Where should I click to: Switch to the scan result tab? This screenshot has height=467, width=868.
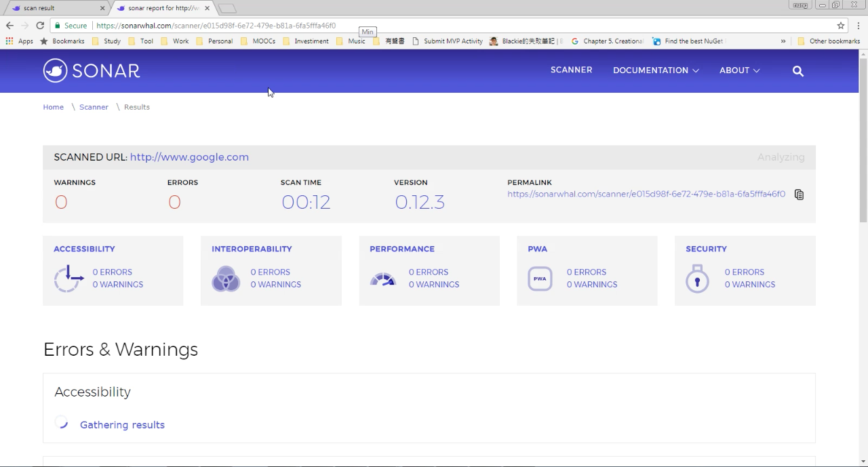56,8
